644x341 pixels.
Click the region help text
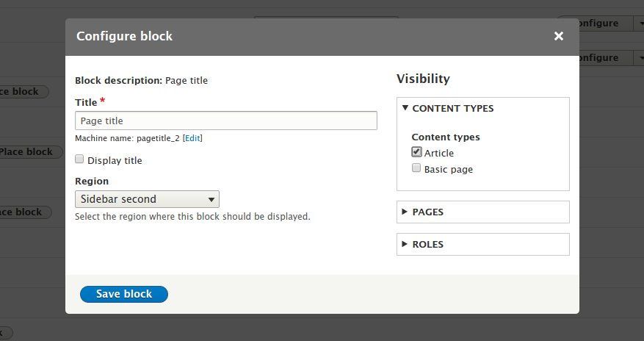pos(192,217)
